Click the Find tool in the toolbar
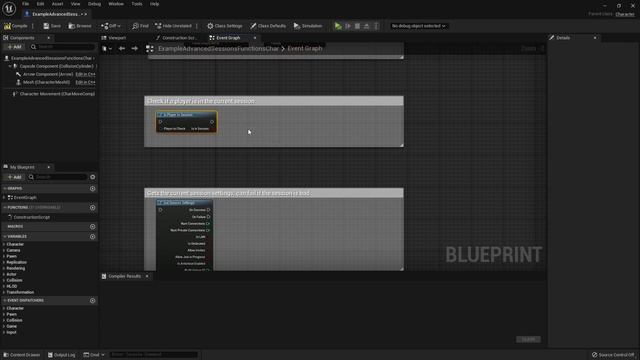 140,26
